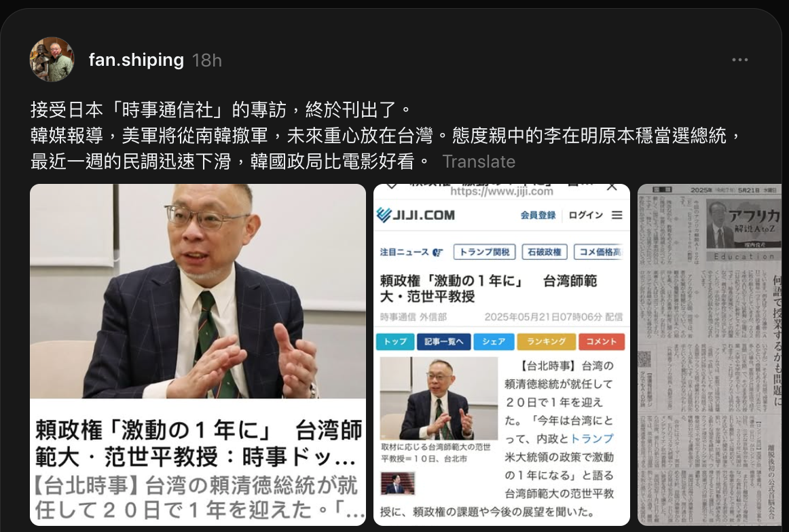Screen dimensions: 789x532
Task: Open the newspaper scan image thumbnail
Action: coord(710,355)
